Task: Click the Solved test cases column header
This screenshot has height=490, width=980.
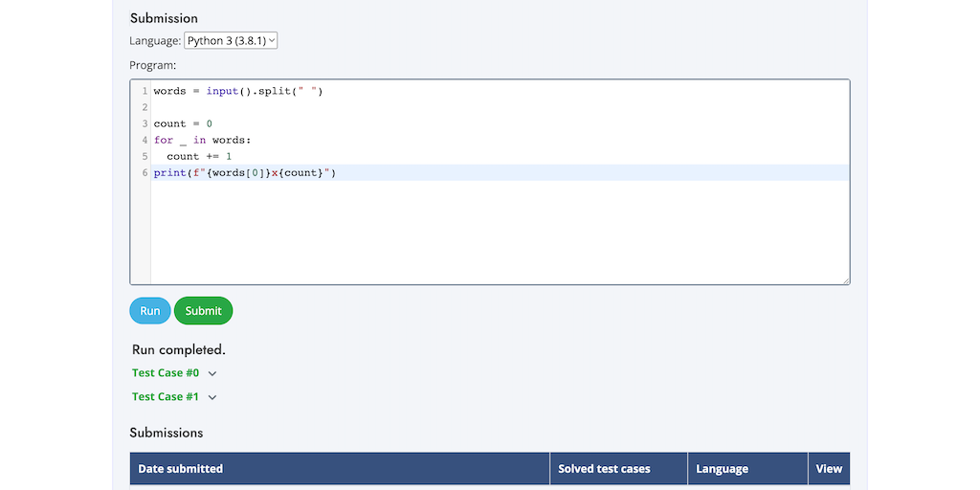Action: pyautogui.click(x=604, y=469)
